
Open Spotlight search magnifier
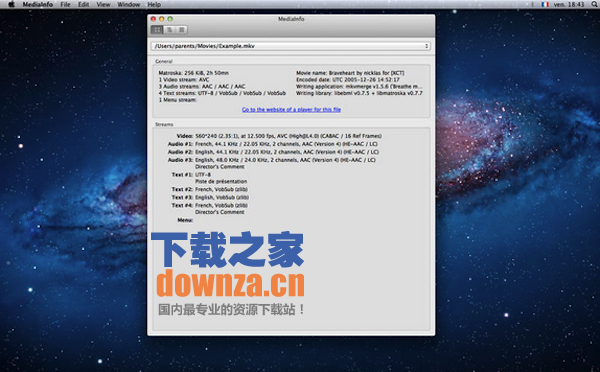(594, 4)
